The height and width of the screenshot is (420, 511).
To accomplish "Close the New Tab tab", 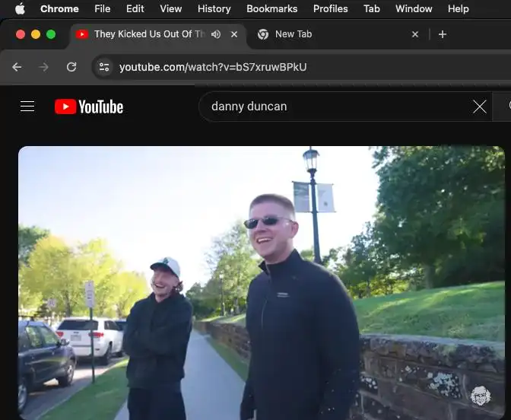I will click(415, 34).
